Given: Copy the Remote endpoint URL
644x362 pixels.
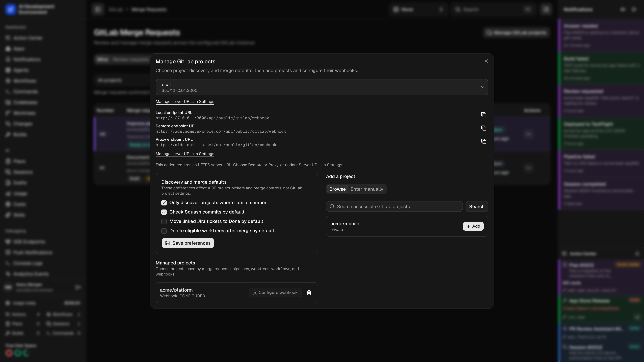Looking at the screenshot, I should [x=484, y=128].
